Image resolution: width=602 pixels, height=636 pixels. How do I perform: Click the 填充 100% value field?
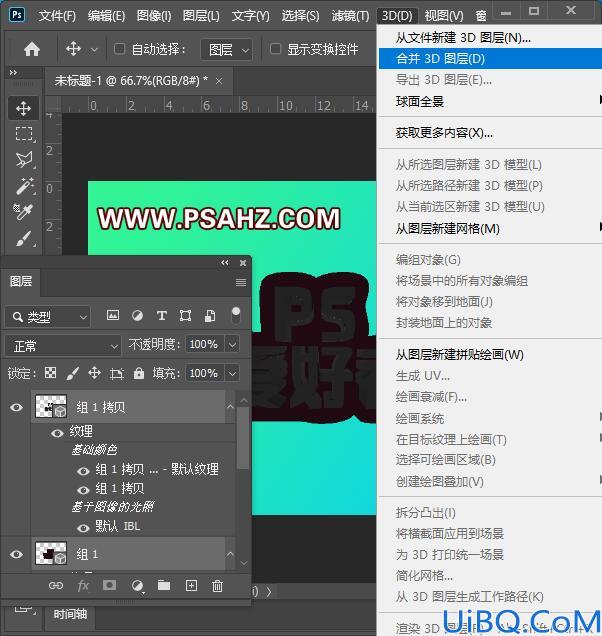pos(204,373)
